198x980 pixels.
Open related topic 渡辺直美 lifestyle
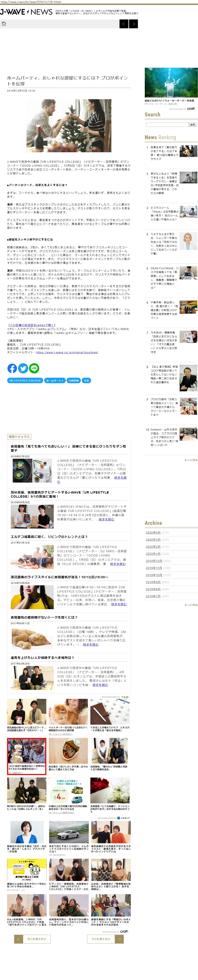pos(59,577)
